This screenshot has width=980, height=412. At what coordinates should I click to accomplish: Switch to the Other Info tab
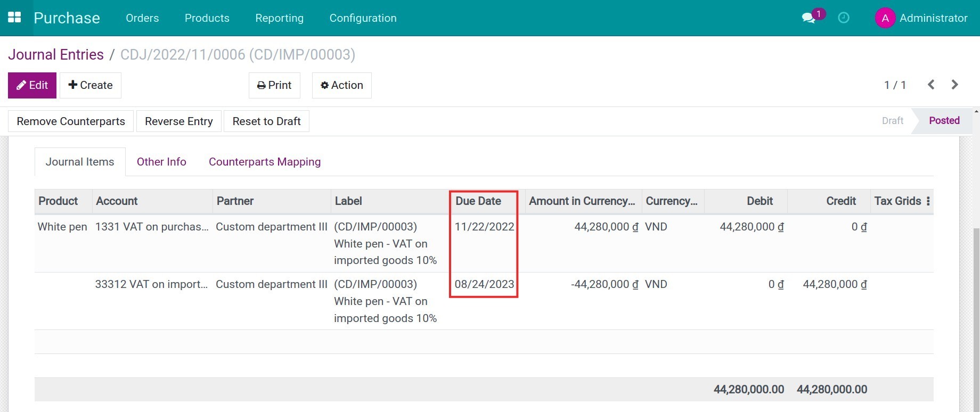point(161,162)
